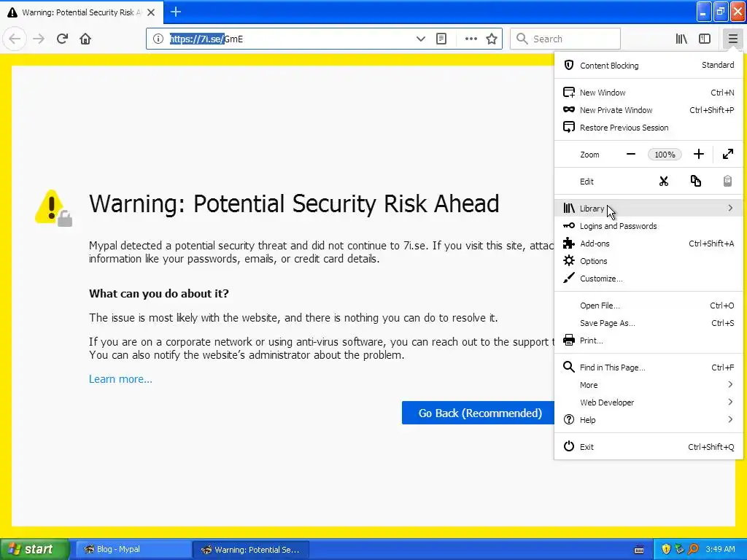Expand the More submenu
The image size is (747, 560).
pyautogui.click(x=649, y=385)
